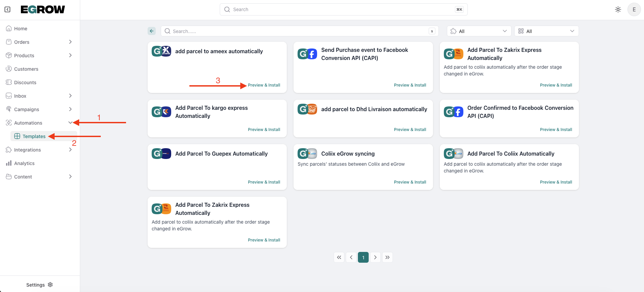Open the category grid 'All' dropdown
The width and height of the screenshot is (644, 292).
coord(546,31)
